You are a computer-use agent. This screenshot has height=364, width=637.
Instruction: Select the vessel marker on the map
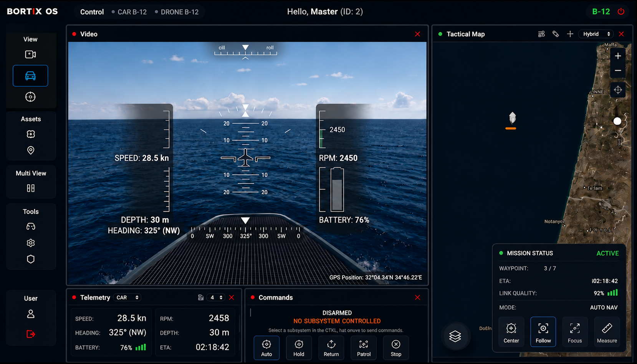coord(512,118)
